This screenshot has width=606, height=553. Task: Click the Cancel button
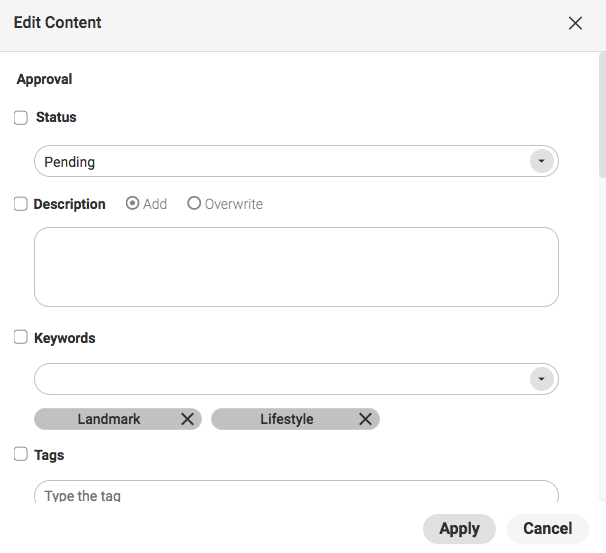[x=547, y=528]
